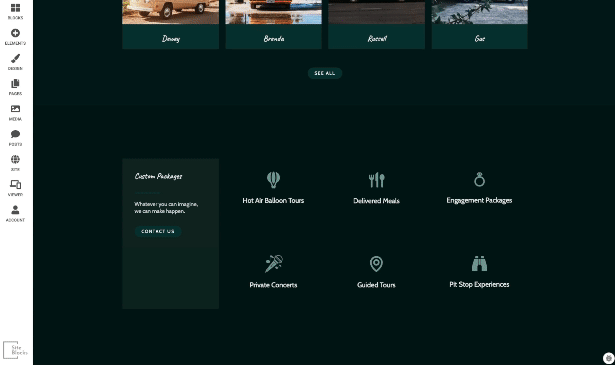615x365 pixels.
Task: Click the hot air balloon icon
Action: (x=273, y=180)
